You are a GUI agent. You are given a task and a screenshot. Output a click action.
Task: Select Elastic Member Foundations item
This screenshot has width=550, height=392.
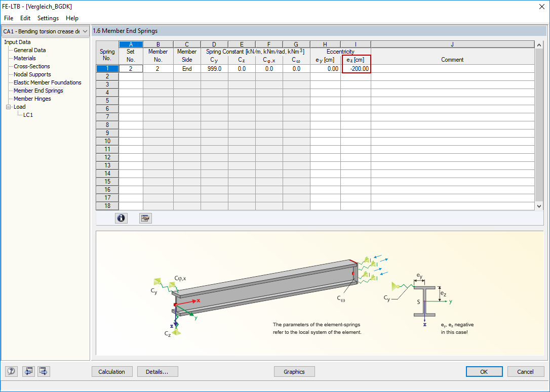point(48,82)
